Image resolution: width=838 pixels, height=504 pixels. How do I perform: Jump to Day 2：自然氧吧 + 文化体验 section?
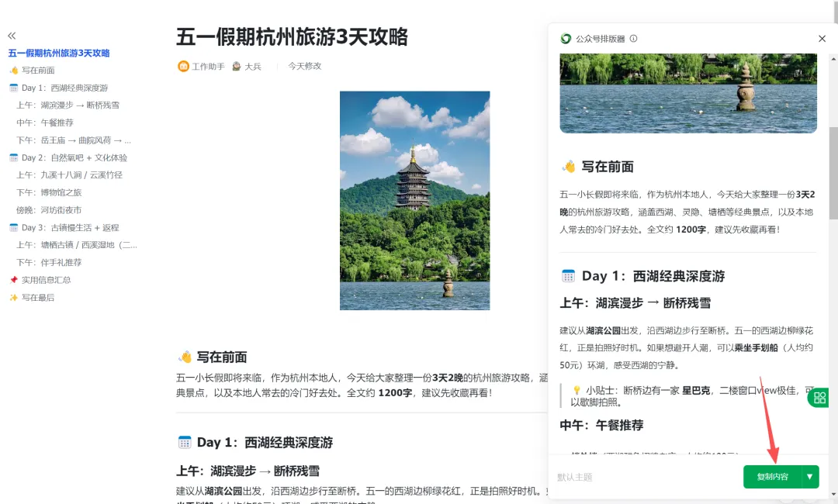coord(74,157)
